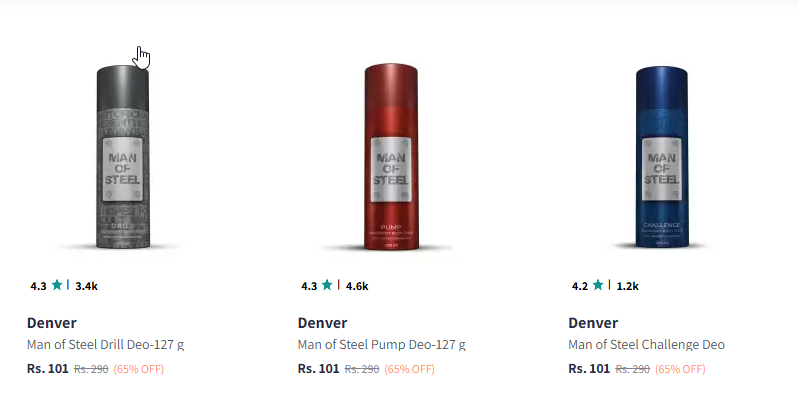Click the Denver brand name above Drill Deo
798x414 pixels.
click(x=52, y=323)
